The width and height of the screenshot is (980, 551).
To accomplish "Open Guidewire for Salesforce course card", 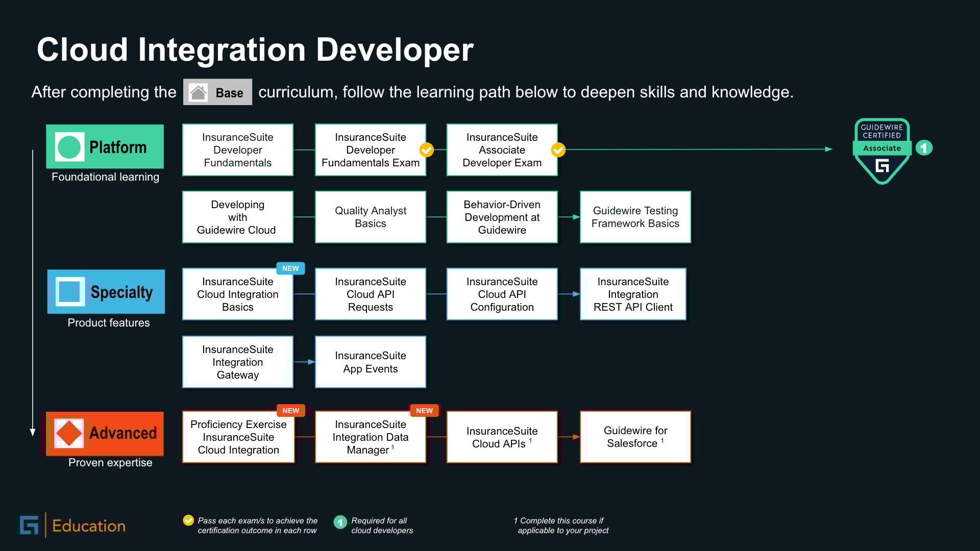I will [x=635, y=437].
